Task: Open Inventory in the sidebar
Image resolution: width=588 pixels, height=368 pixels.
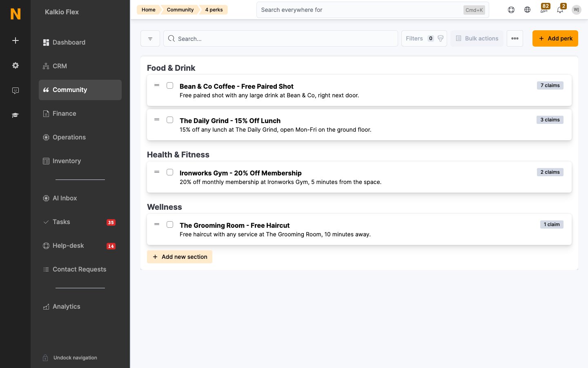Action: click(80, 161)
